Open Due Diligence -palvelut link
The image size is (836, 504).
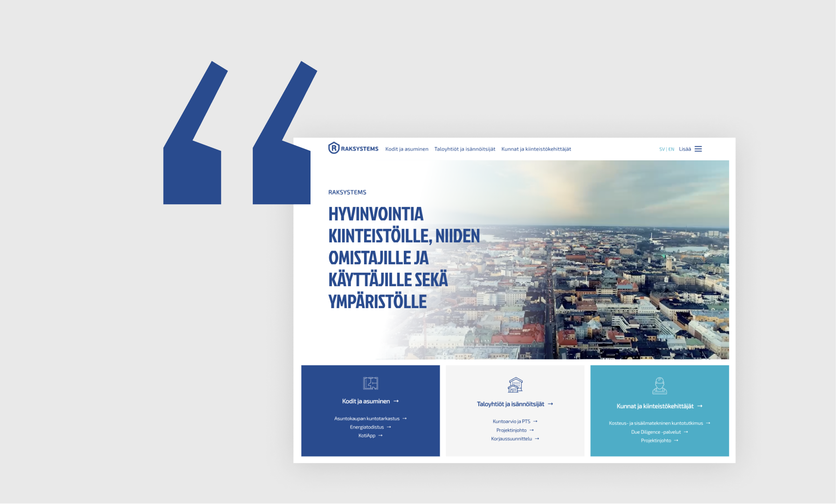click(x=659, y=432)
